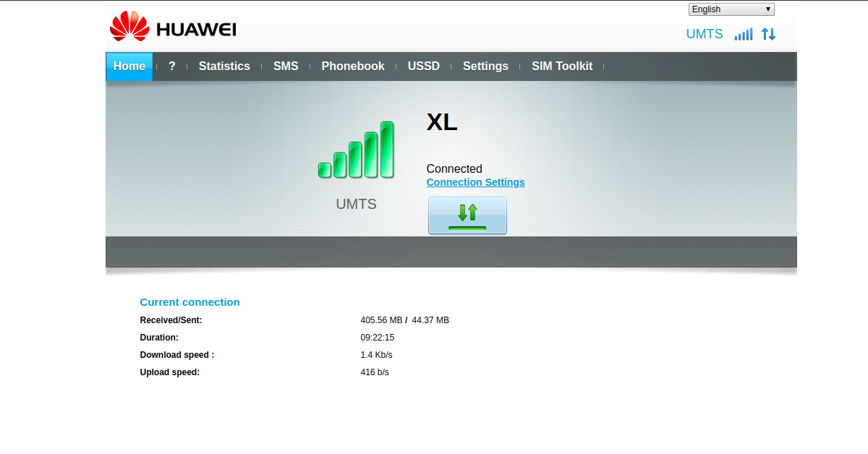Click the Huawei logo
Image resolution: width=868 pixels, height=454 pixels.
pos(173,27)
